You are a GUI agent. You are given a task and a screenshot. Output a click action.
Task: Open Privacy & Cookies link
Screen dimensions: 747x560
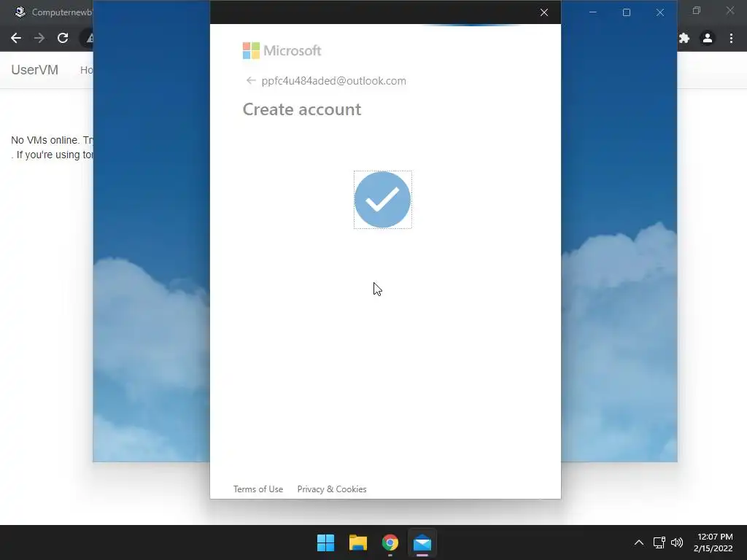pyautogui.click(x=332, y=489)
